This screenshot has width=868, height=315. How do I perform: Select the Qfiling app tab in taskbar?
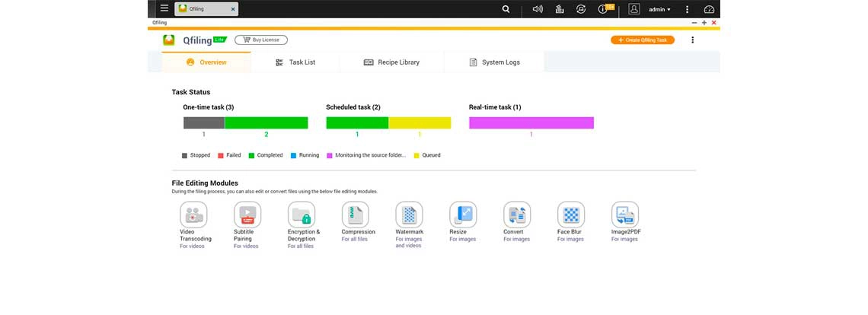click(x=206, y=9)
